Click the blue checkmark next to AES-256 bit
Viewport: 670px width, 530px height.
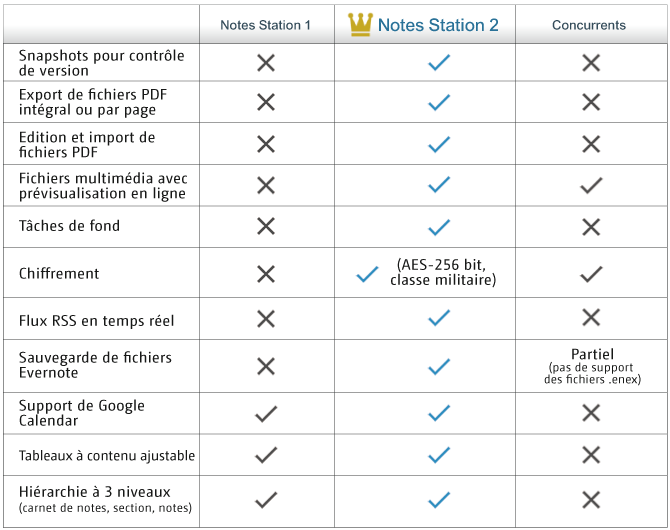(x=367, y=274)
